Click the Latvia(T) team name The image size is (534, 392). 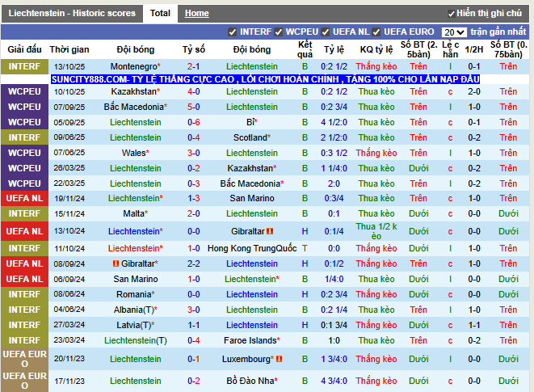tap(134, 325)
